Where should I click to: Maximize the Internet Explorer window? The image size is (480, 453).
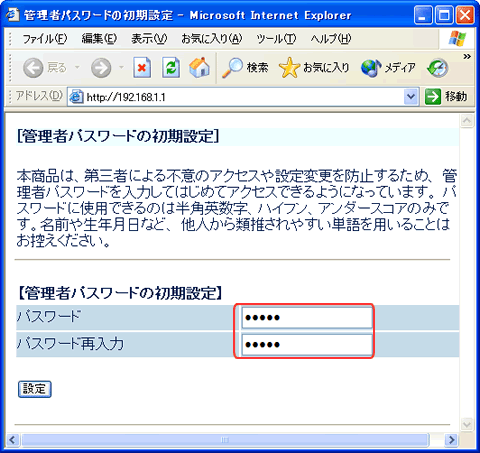444,15
